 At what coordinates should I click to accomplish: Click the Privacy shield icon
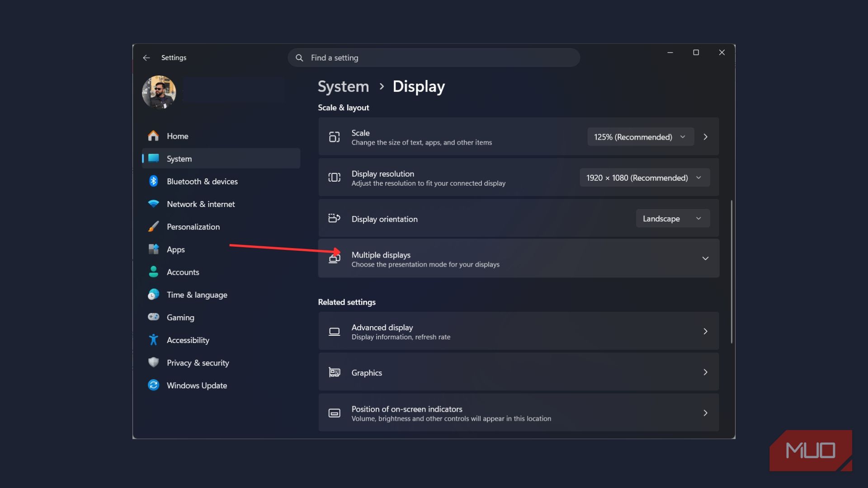coord(153,362)
